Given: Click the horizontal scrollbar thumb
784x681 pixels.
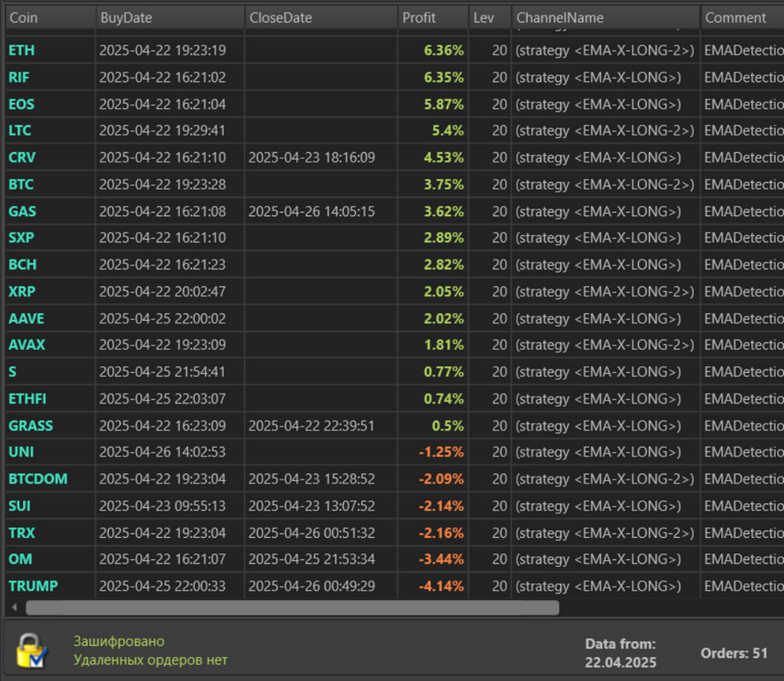Looking at the screenshot, I should [293, 608].
